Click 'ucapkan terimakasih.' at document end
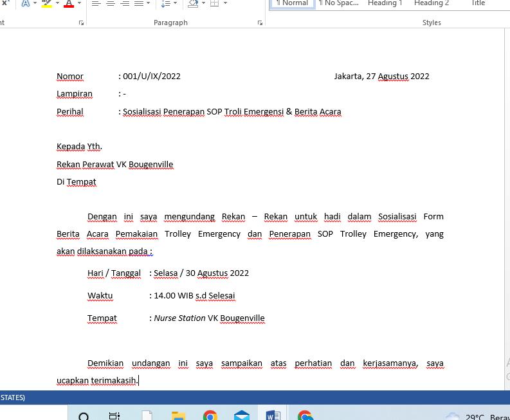 (x=97, y=381)
